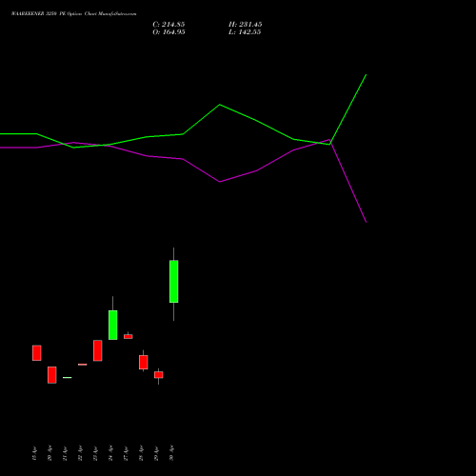Click the 24 Apr date label
This screenshot has width=476, height=476.
(110, 453)
